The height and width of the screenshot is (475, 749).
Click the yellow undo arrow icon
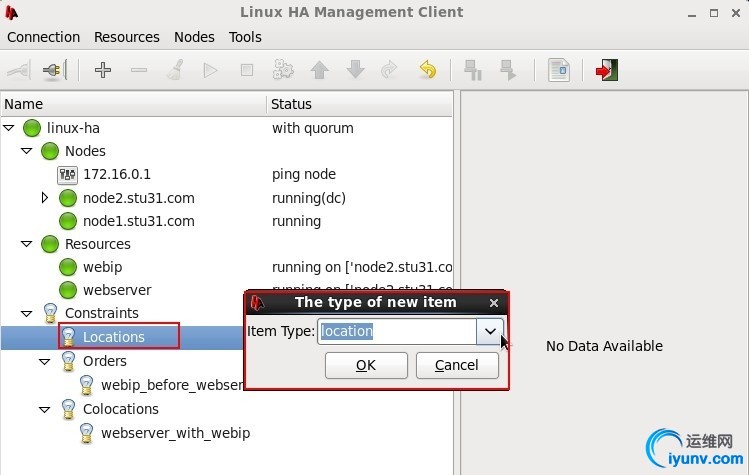[x=427, y=71]
